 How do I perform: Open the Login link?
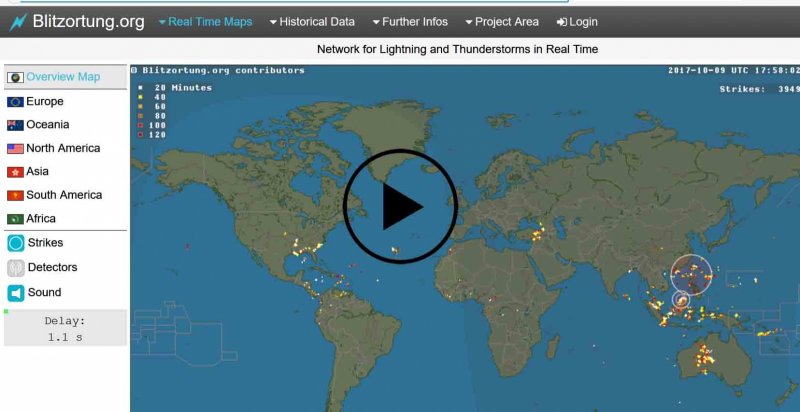click(577, 22)
